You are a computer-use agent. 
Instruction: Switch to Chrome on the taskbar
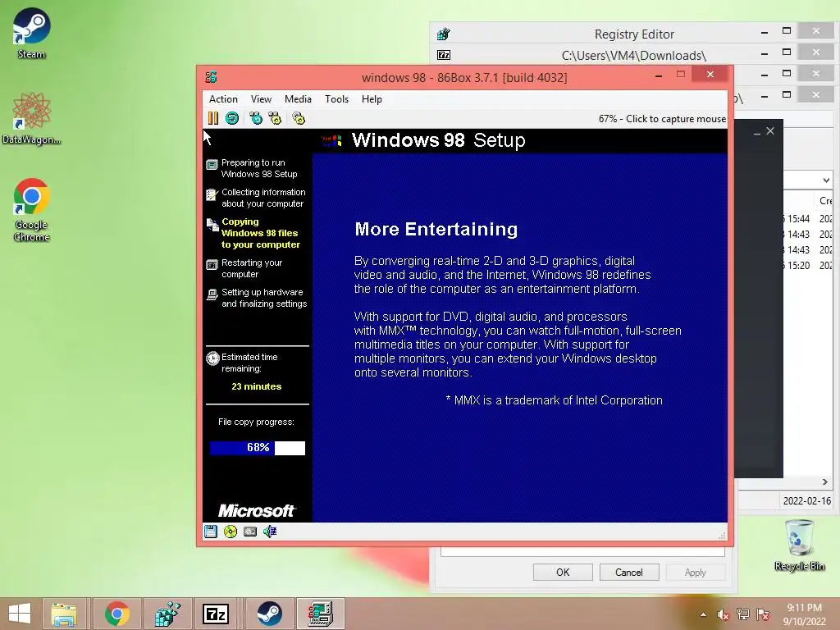(x=116, y=614)
